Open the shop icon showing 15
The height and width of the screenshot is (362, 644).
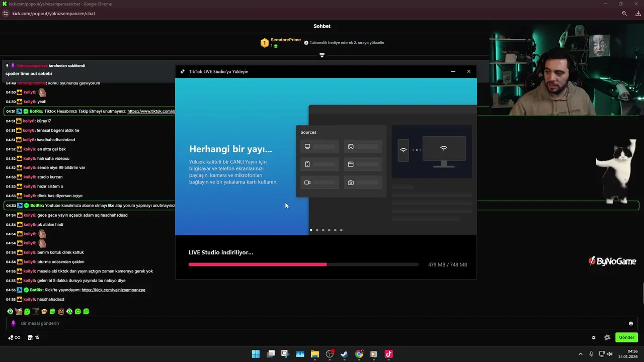34,337
